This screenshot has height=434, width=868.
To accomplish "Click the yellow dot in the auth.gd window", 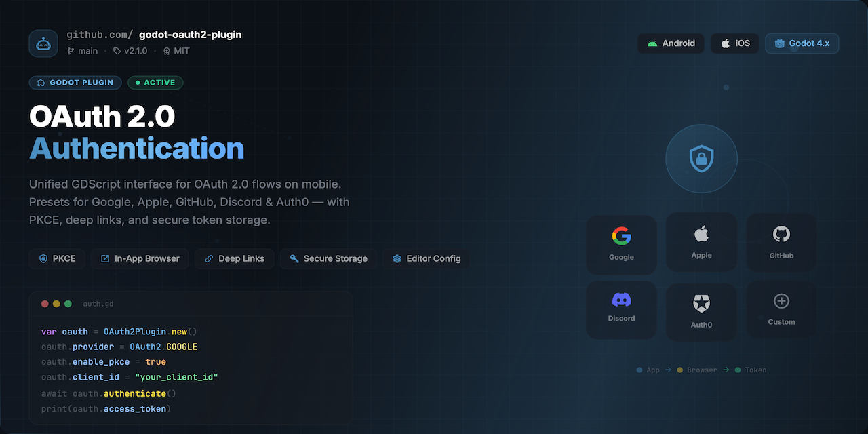I will 56,304.
